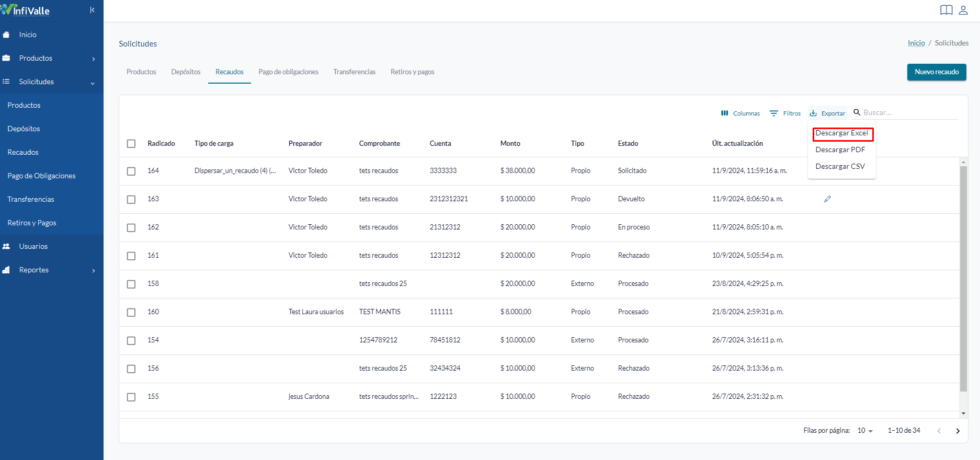Switch to Retiros y pagos tab
This screenshot has width=980, height=460.
(x=413, y=72)
